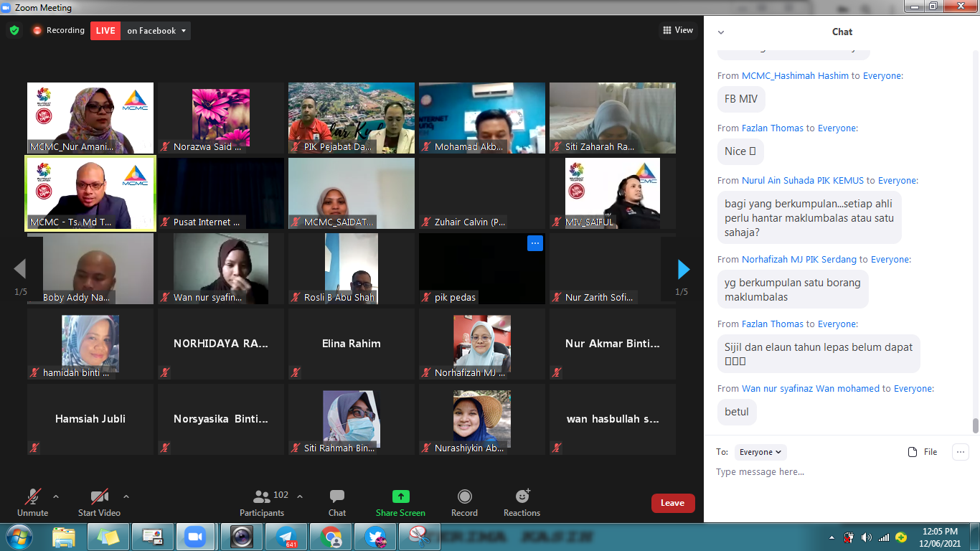Click the File attachment icon in chat

(x=913, y=452)
